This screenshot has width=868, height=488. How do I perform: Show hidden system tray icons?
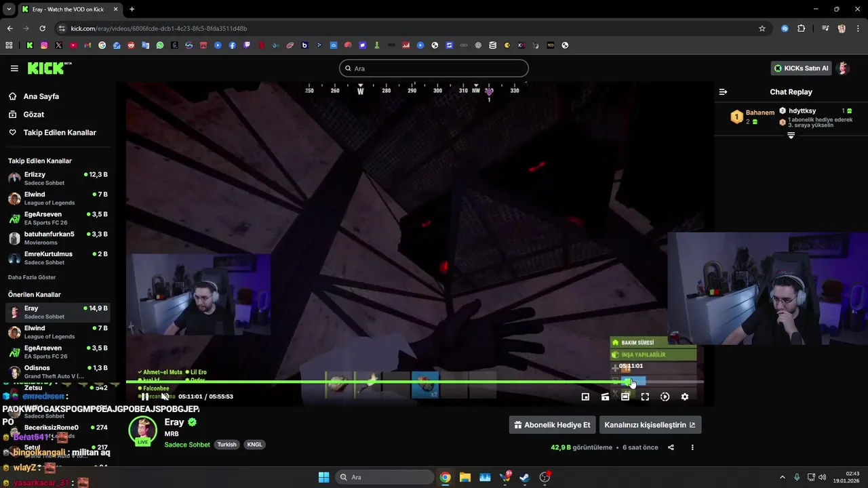pyautogui.click(x=782, y=477)
